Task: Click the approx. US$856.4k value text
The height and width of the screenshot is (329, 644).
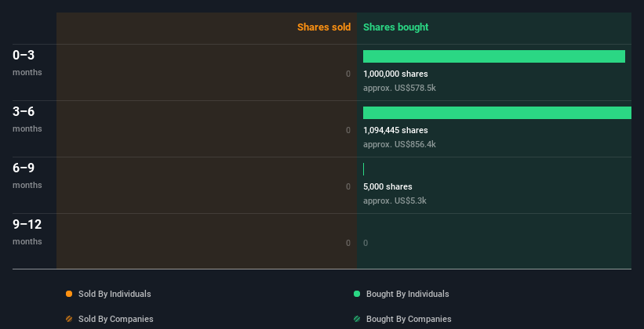Action: coord(399,144)
